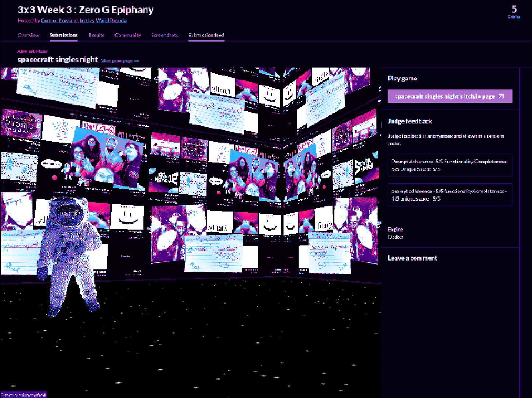Click the entries count '5'
This screenshot has height=398, width=532.
(514, 9)
